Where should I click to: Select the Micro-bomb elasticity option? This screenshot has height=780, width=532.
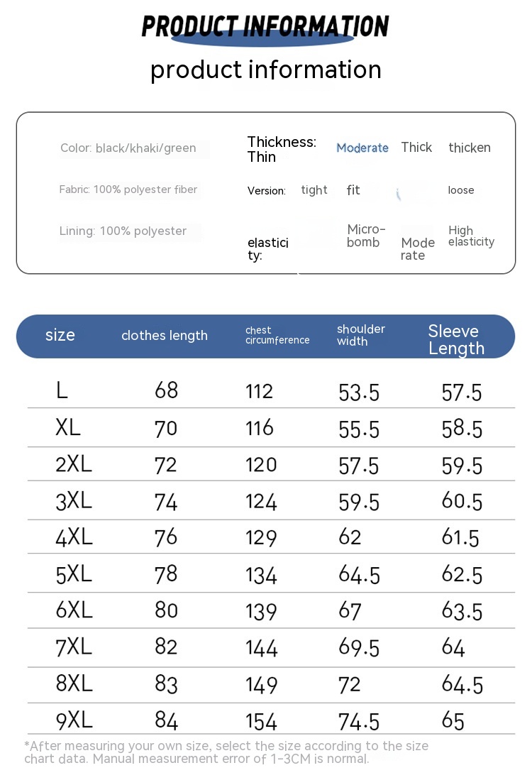tap(366, 236)
